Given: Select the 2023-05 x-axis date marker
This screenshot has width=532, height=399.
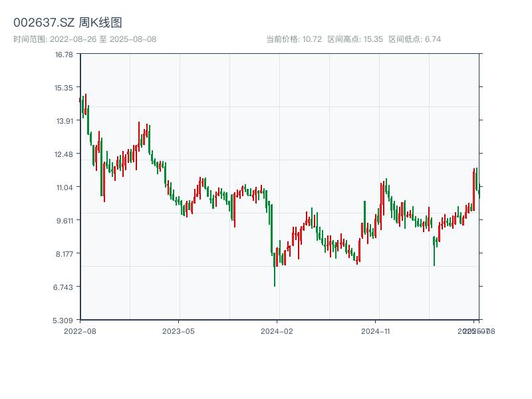Looking at the screenshot, I should point(178,331).
